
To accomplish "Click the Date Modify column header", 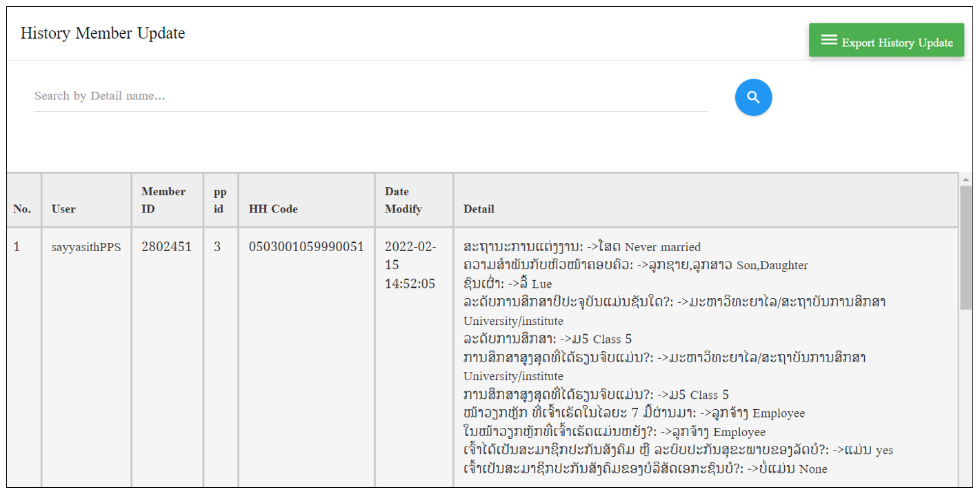I will 403,199.
